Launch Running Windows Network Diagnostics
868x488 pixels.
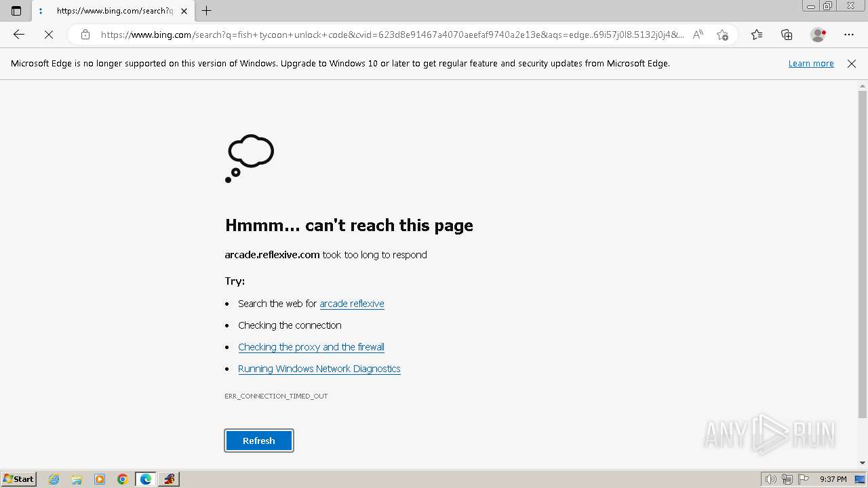[x=319, y=369]
